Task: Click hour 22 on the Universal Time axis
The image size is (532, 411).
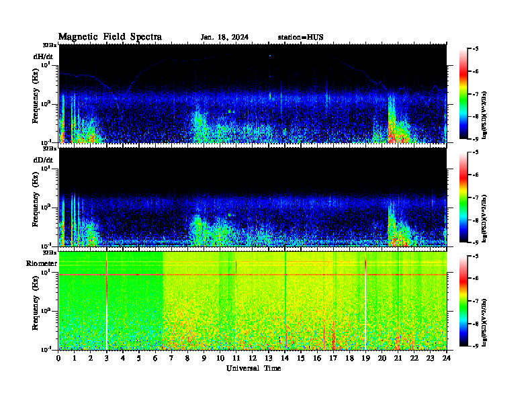Action: [414, 358]
